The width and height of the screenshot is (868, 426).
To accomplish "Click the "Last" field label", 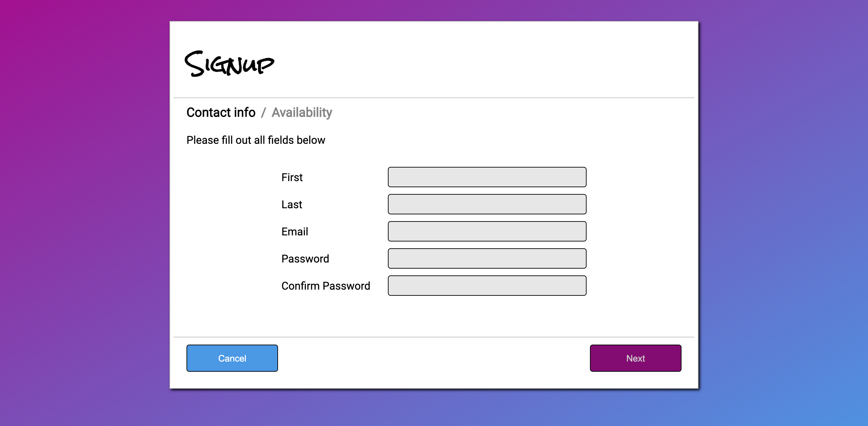I will 292,205.
